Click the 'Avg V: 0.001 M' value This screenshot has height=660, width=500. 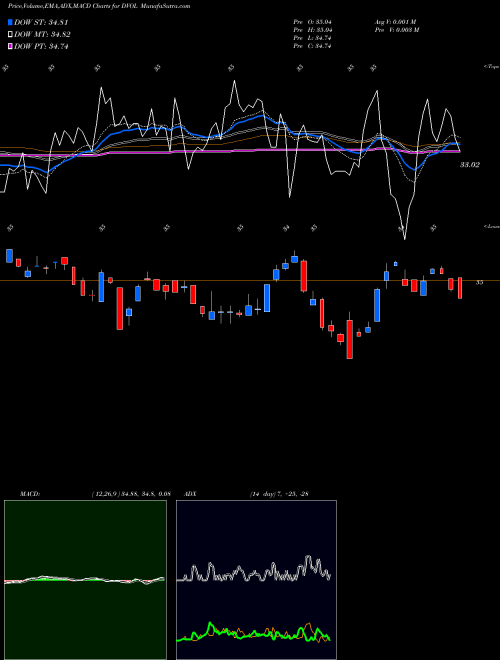click(395, 22)
